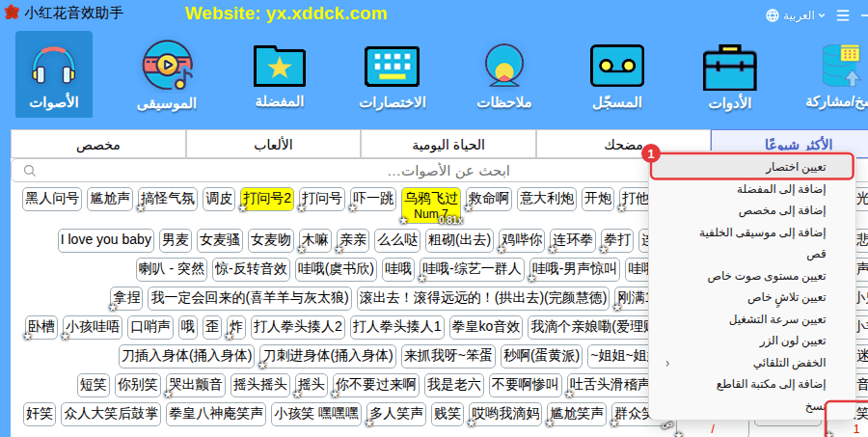Play the 卧槽 sound
This screenshot has height=437, width=868.
41,327
